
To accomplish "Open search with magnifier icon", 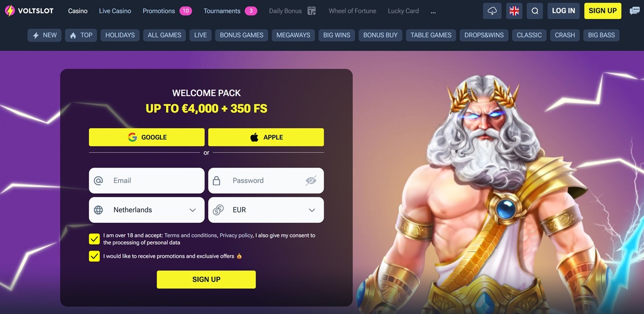I will (535, 11).
